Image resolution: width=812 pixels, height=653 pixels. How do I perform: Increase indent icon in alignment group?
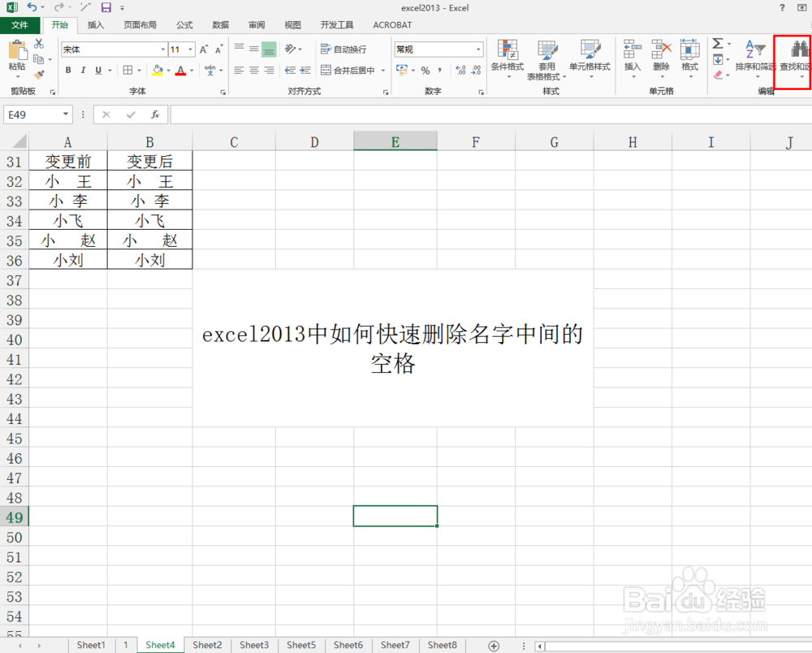pos(305,70)
